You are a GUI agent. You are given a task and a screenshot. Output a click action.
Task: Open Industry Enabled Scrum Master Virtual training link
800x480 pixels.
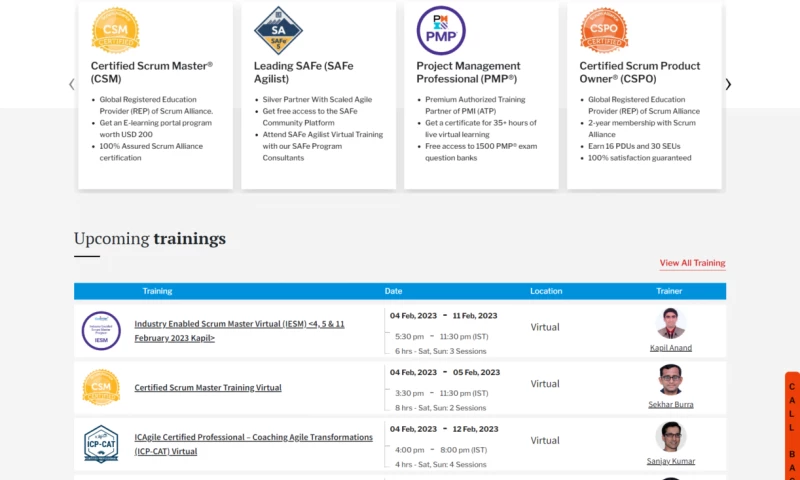[239, 331]
